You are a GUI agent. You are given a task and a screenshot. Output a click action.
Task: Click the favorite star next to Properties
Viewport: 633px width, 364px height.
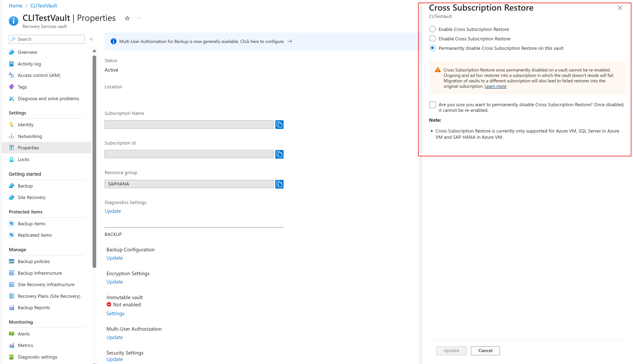tap(127, 18)
